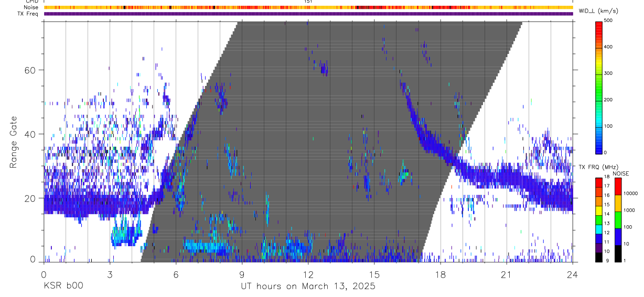
Task: Click the orange-red Noise strip bar
Action: point(308,7)
